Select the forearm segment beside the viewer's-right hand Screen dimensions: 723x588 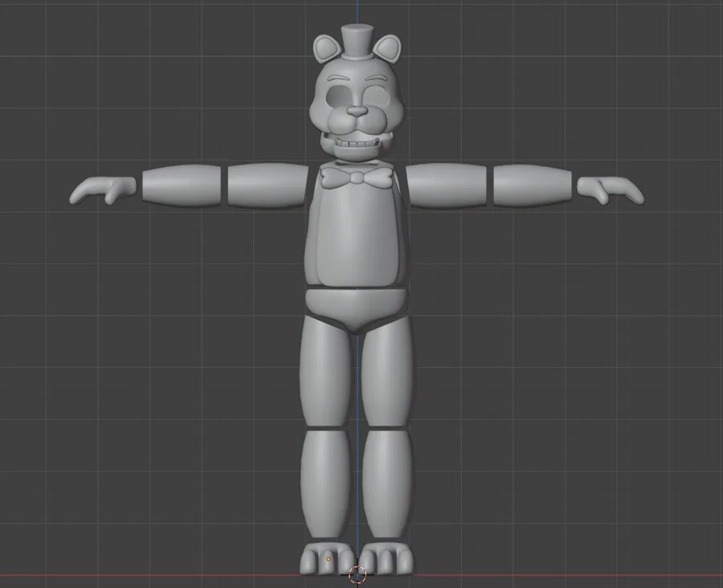[533, 186]
